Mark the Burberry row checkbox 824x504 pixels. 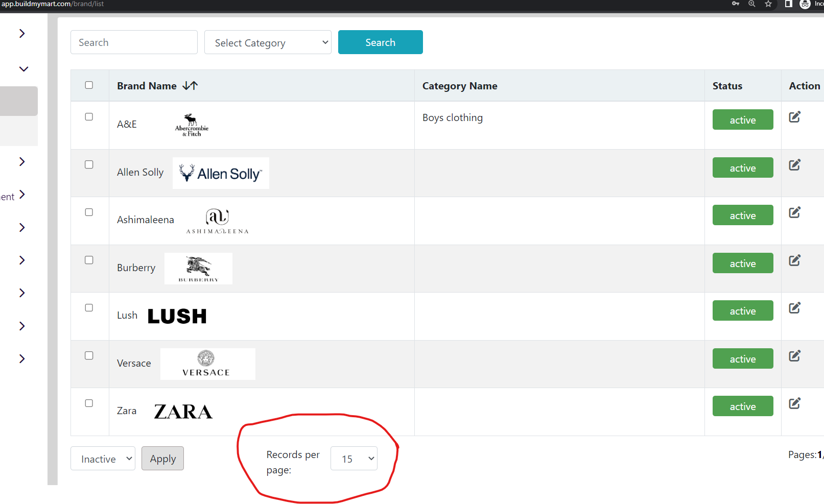click(89, 260)
